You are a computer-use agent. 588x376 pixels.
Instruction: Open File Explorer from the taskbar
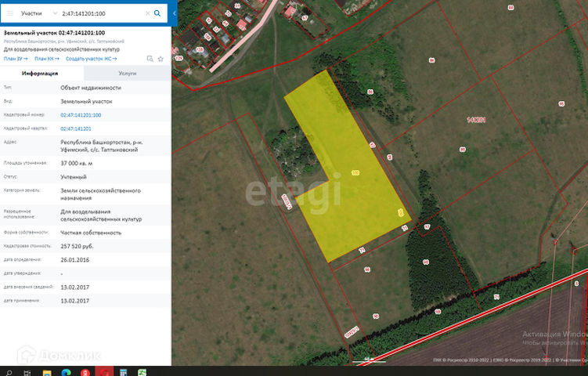point(45,371)
